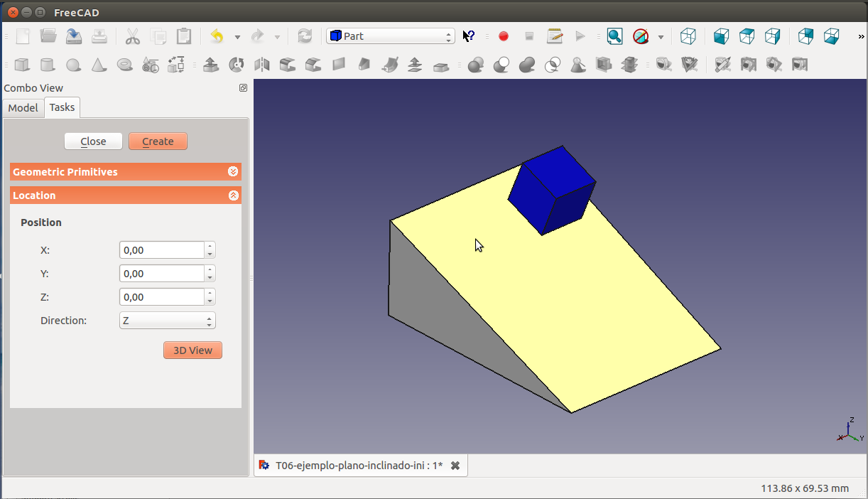The width and height of the screenshot is (868, 499).
Task: Open the Direction dropdown set to Z
Action: pos(167,321)
